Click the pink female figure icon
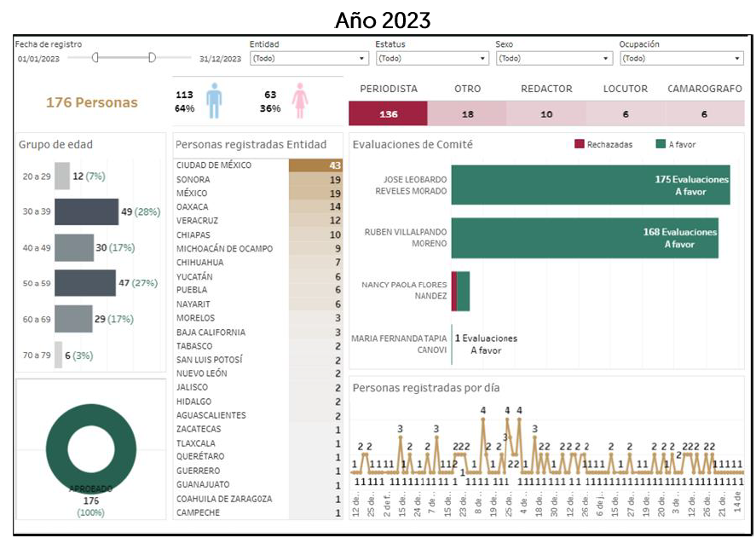Image resolution: width=756 pixels, height=538 pixels. point(299,101)
